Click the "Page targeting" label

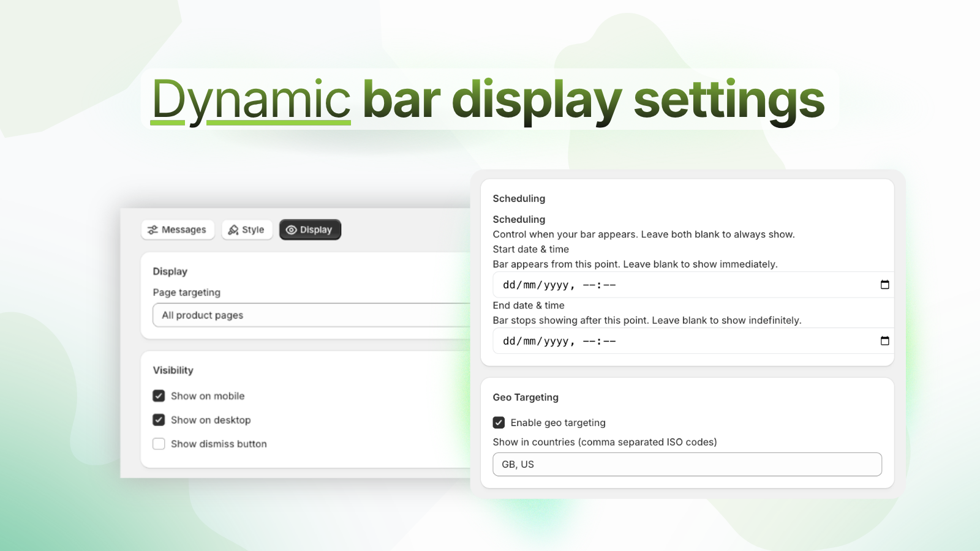tap(187, 293)
